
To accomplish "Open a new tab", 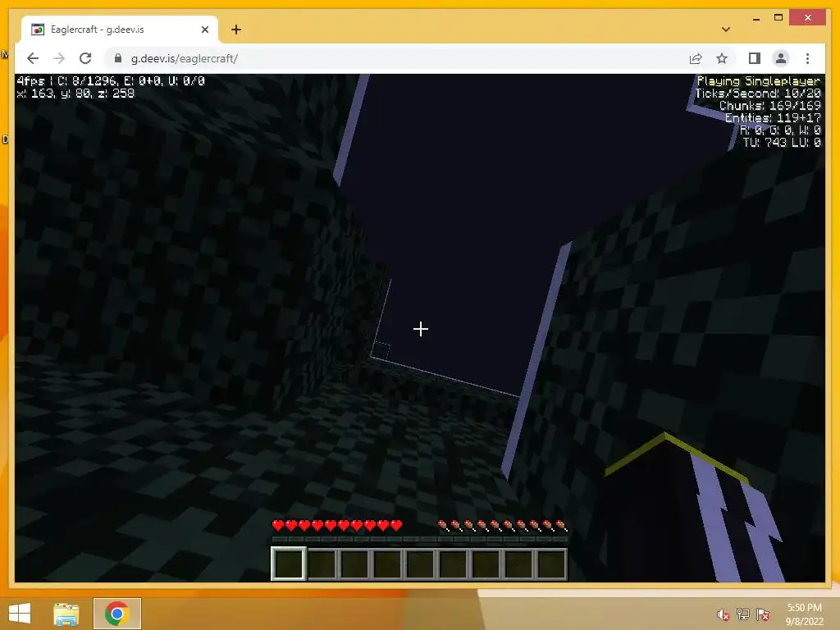I will tap(236, 30).
